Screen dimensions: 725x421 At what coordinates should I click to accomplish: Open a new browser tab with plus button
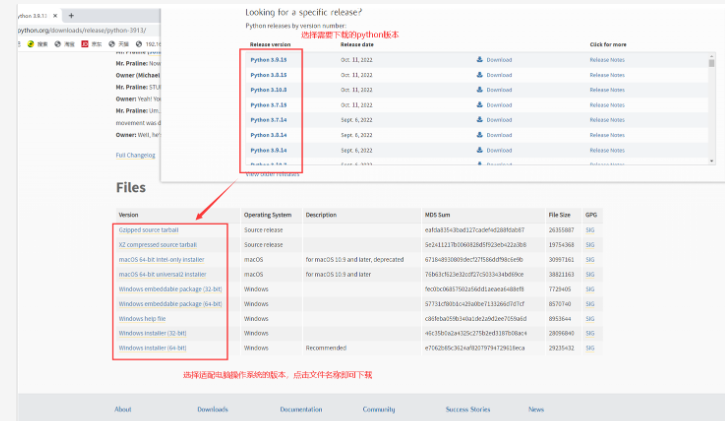(x=71, y=16)
